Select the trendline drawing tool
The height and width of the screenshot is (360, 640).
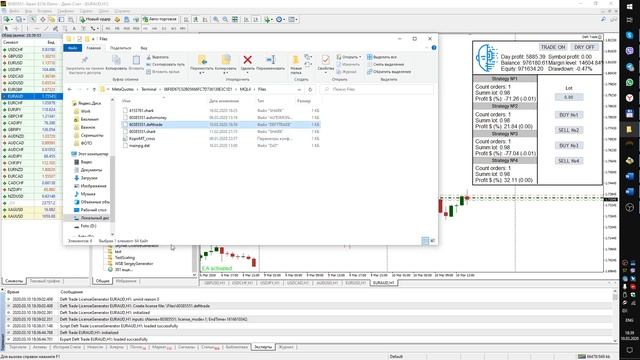click(46, 28)
